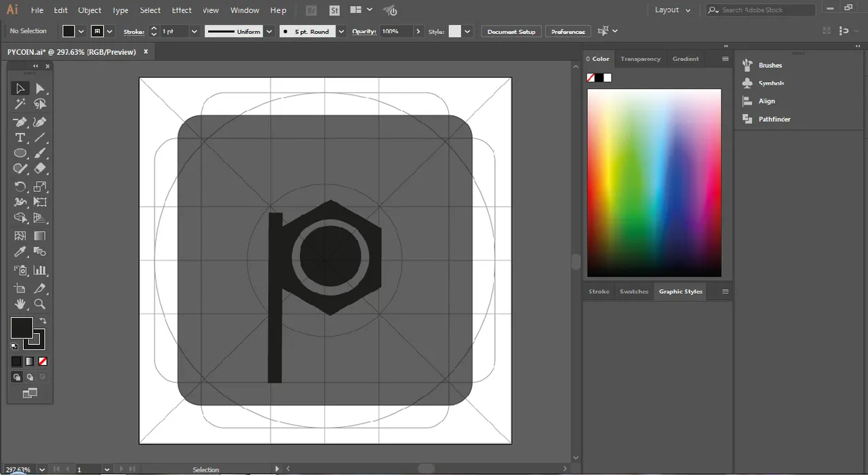
Task: Select the Gradient tool in toolbox
Action: (40, 236)
